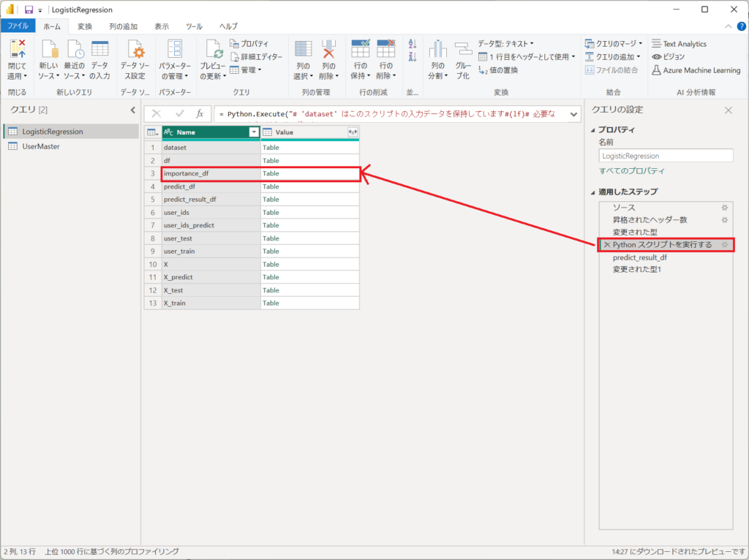
Task: Expand the Value column using its expand icon
Action: [353, 132]
